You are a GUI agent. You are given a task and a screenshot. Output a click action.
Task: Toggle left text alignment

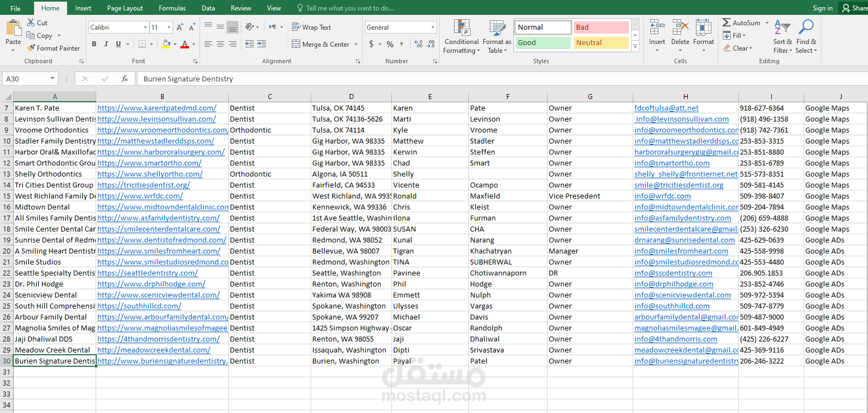click(208, 43)
